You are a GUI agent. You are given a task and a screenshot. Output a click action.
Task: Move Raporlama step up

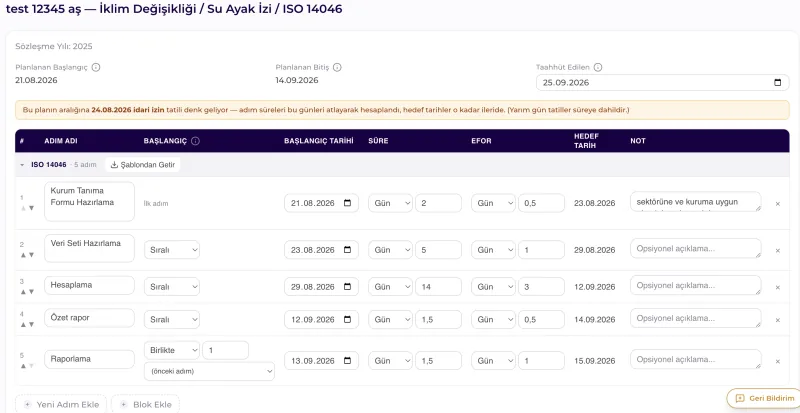(23, 366)
